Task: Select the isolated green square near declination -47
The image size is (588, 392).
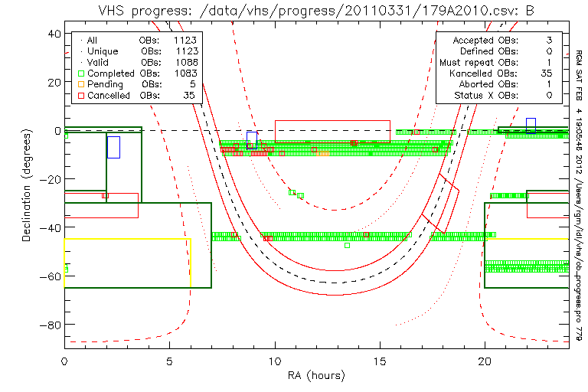Action: pyautogui.click(x=347, y=245)
